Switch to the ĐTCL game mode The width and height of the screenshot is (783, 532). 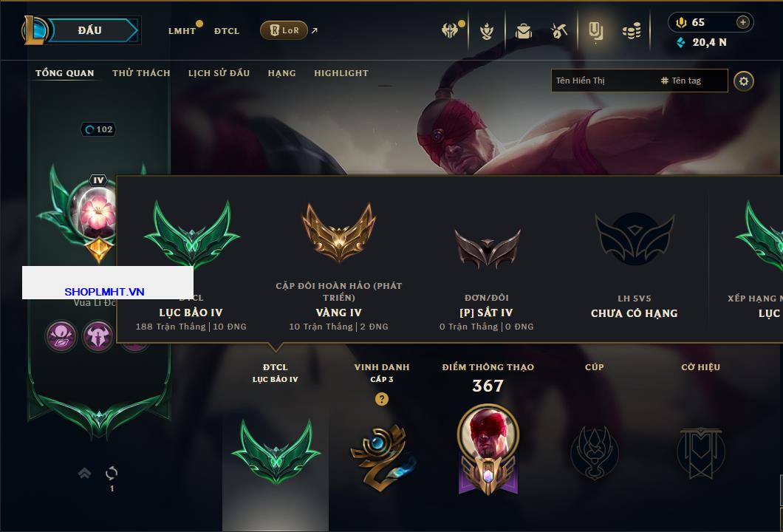point(227,31)
